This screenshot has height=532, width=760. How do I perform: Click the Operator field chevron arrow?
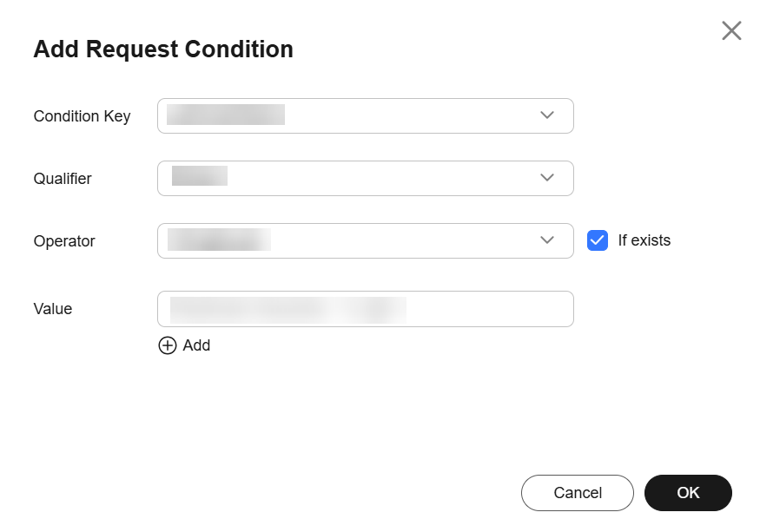coord(546,240)
